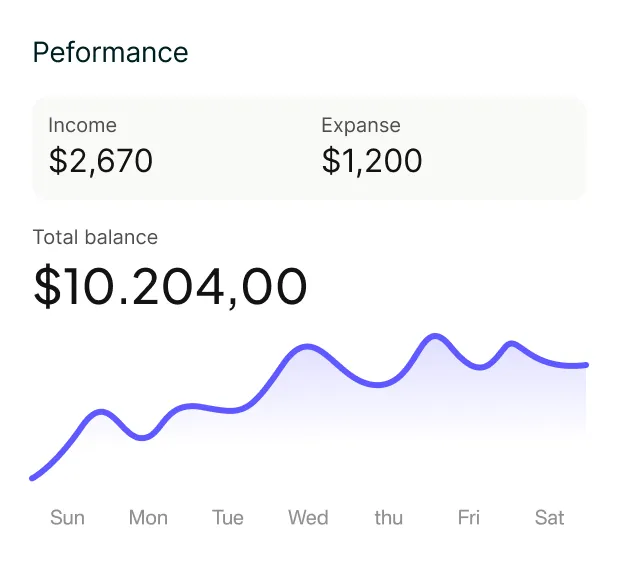The width and height of the screenshot is (618, 565).
Task: Click the dollar sign in total balance
Action: point(48,286)
